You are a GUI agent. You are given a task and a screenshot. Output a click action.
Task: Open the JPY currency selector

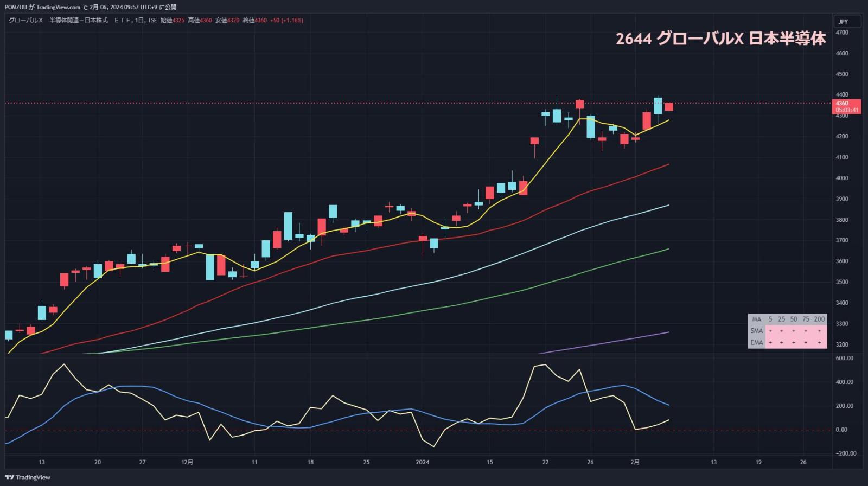click(x=847, y=22)
